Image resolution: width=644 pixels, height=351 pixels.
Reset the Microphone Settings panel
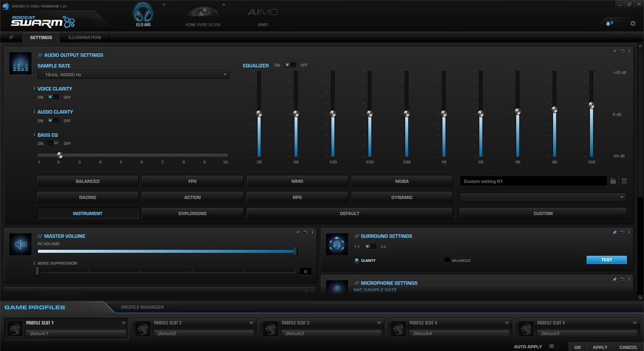(622, 280)
